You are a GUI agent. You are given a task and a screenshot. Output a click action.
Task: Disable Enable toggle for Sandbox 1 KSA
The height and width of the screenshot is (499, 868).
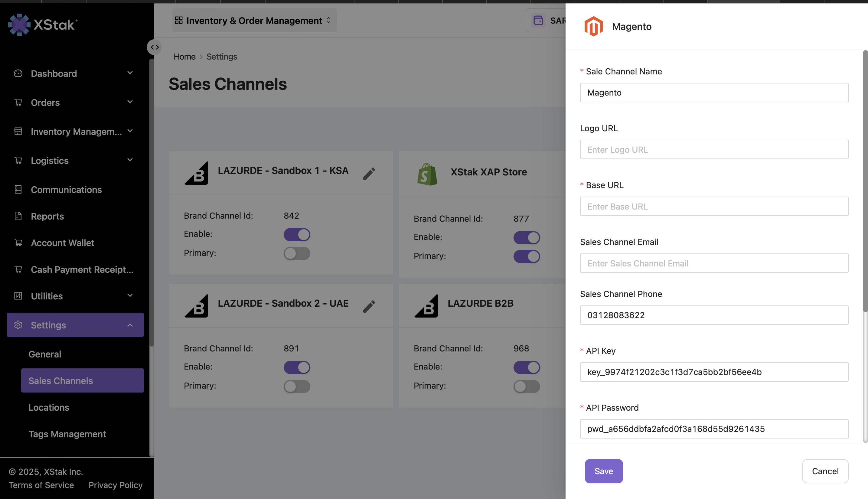[x=296, y=235]
